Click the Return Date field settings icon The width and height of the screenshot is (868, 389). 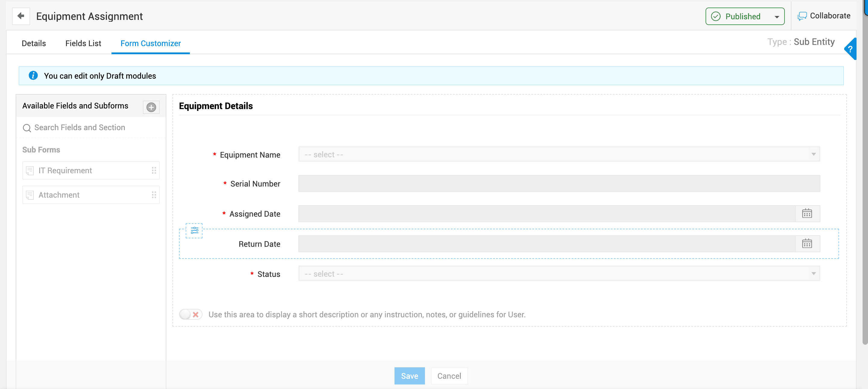click(194, 231)
